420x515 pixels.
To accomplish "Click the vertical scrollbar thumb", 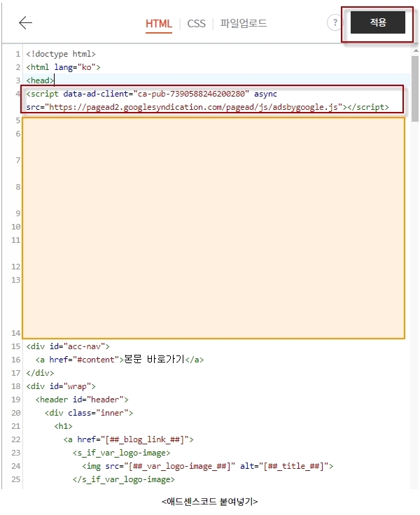I will (414, 89).
